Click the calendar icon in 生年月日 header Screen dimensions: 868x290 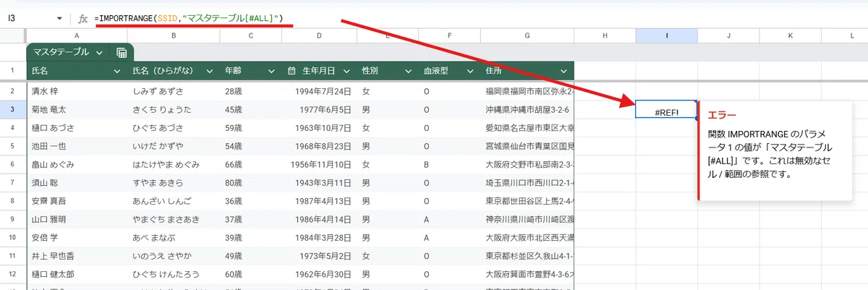click(292, 71)
